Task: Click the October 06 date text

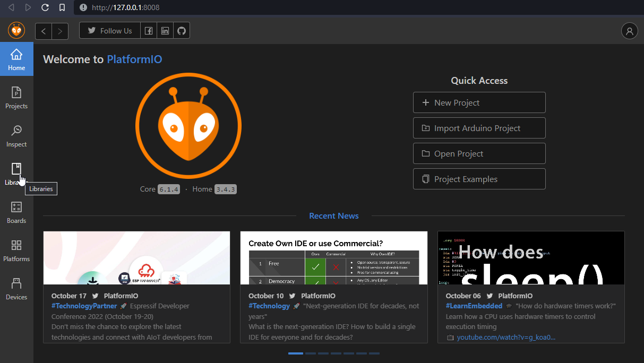Action: coord(463,296)
